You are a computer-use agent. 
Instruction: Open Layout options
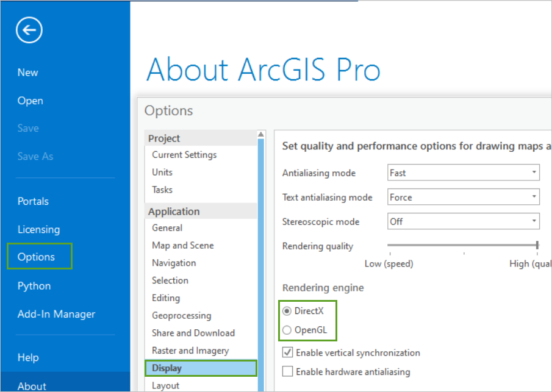pyautogui.click(x=165, y=386)
